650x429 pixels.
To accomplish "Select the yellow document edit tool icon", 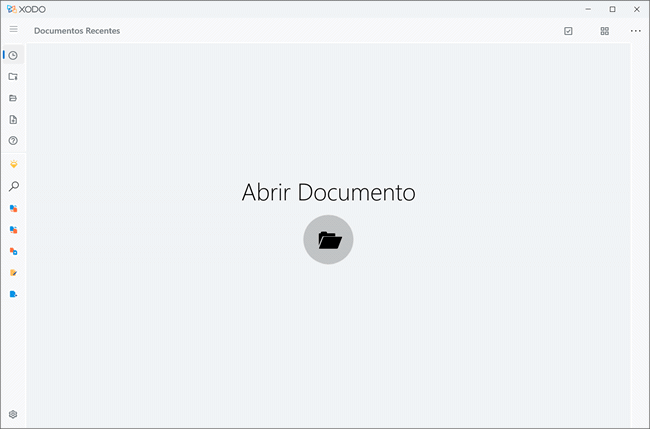I will click(x=13, y=272).
